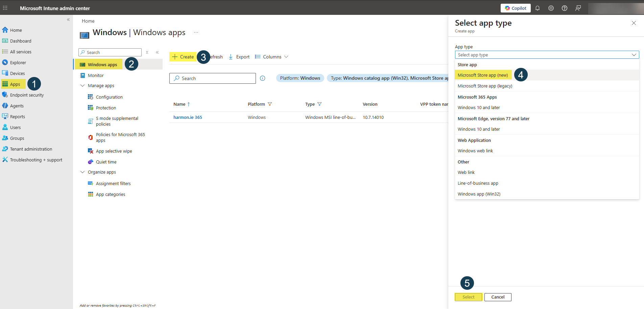Edit the Platform: Windows filter pill
The width and height of the screenshot is (644, 309).
(300, 78)
